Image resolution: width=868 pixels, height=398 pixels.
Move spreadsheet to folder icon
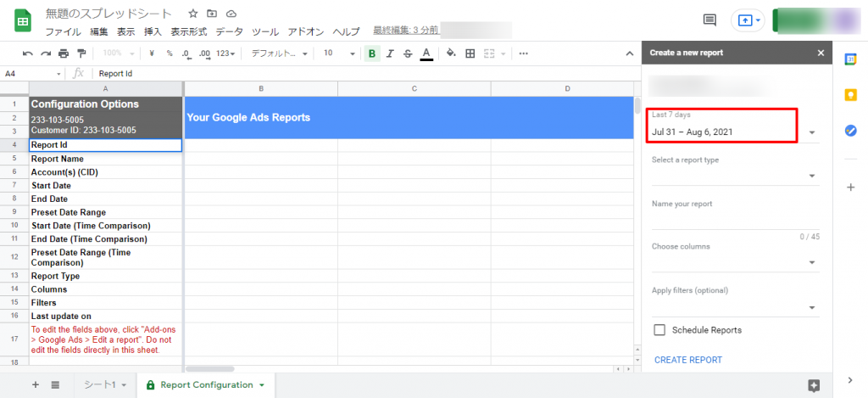(x=211, y=14)
